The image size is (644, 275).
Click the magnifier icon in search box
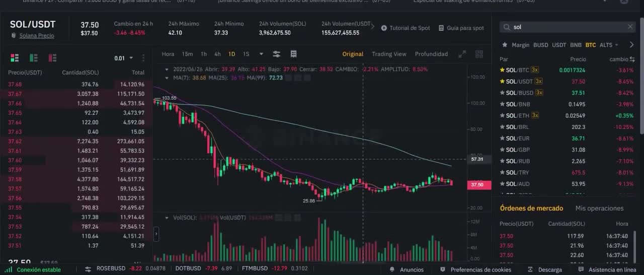coord(507,27)
